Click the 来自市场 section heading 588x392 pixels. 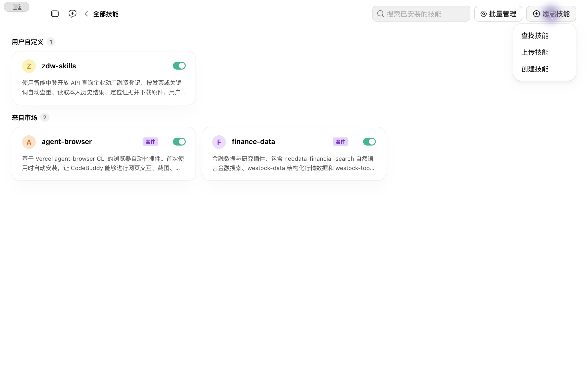[x=24, y=118]
